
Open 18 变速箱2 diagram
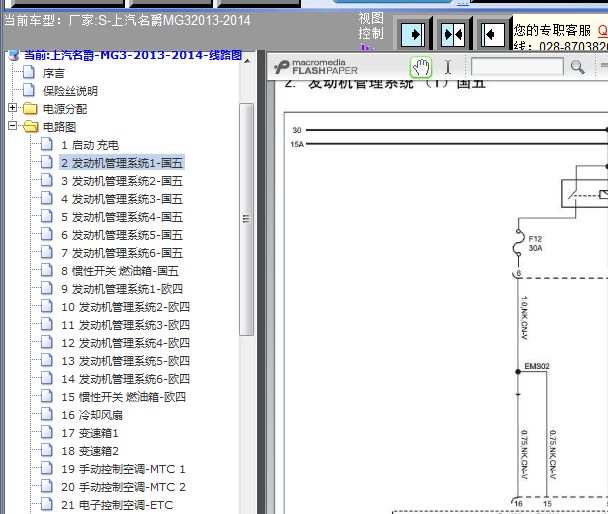point(90,451)
